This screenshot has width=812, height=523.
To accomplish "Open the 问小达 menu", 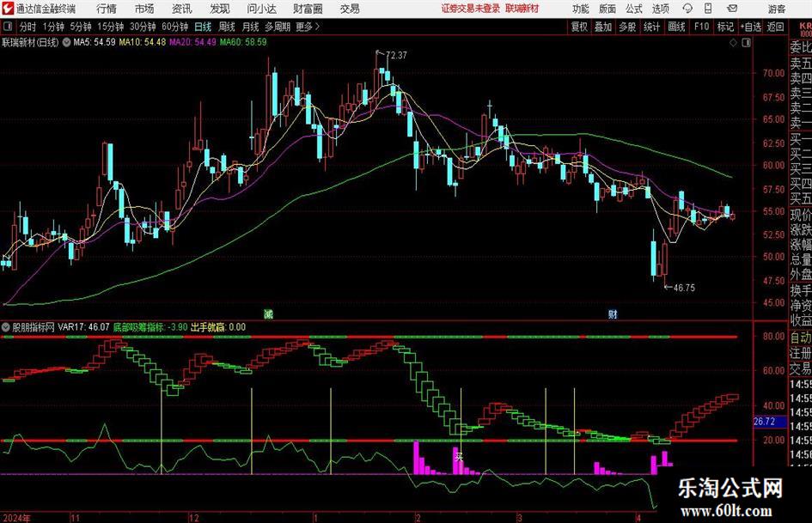I will (x=261, y=9).
